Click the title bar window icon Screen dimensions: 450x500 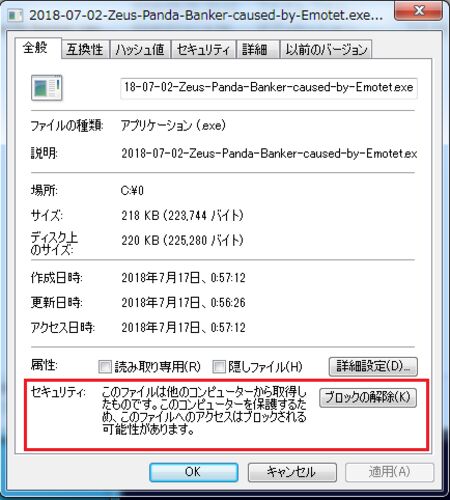pyautogui.click(x=15, y=15)
